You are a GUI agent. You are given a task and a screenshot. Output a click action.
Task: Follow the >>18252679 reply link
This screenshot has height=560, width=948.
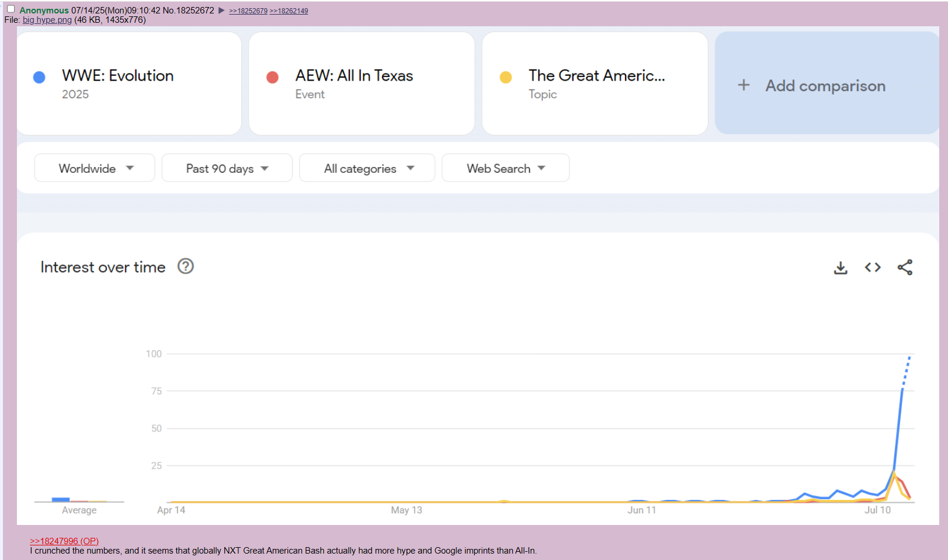(248, 11)
